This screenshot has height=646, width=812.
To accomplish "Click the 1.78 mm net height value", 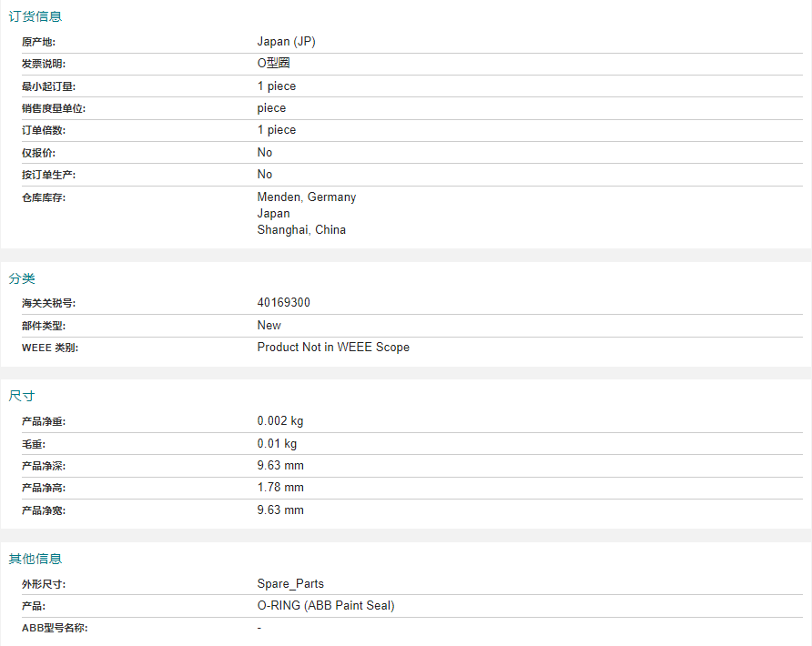I will tap(280, 487).
